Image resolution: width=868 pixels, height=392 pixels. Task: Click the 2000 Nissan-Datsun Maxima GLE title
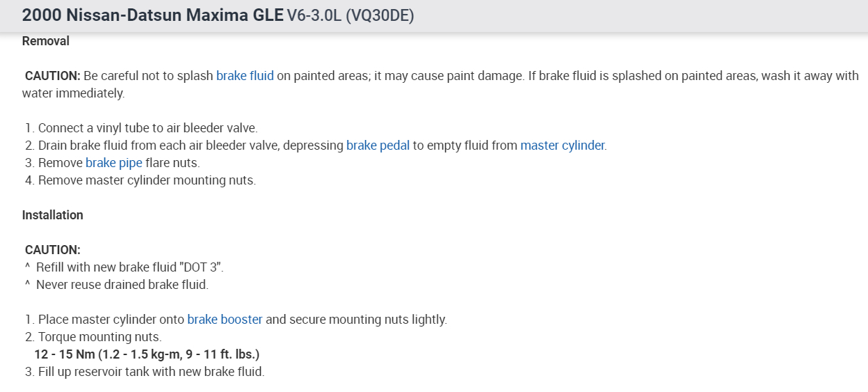pyautogui.click(x=152, y=15)
